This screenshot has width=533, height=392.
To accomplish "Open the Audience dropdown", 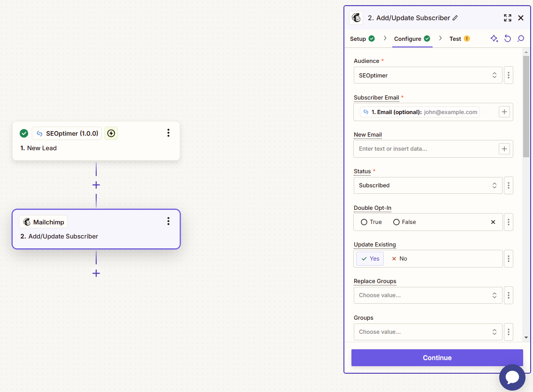I will pos(427,75).
